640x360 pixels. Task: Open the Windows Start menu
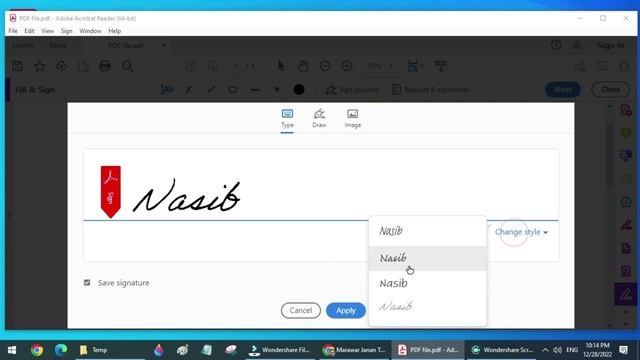tap(12, 350)
